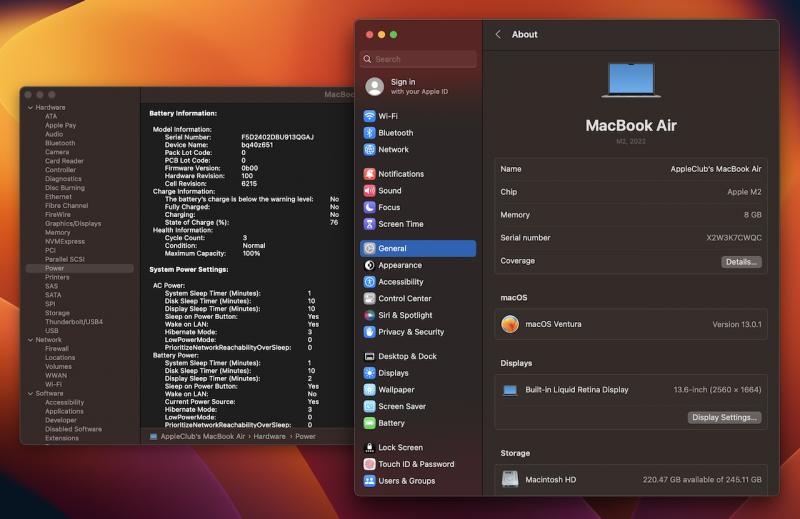
Task: Click 220.47 GB available storage text
Action: coord(702,480)
